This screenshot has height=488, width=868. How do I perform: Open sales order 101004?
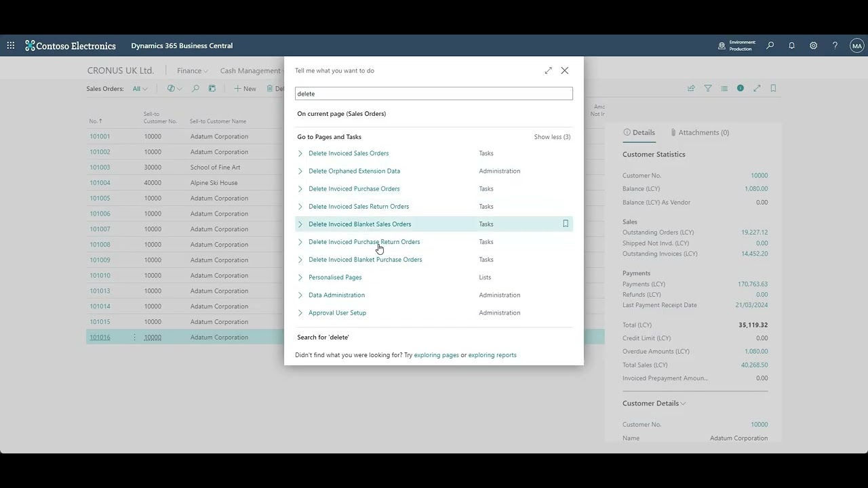(100, 182)
